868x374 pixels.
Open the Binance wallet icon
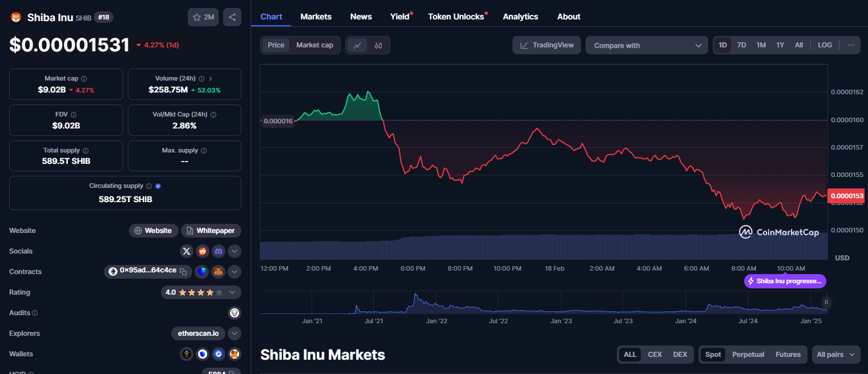(x=186, y=354)
